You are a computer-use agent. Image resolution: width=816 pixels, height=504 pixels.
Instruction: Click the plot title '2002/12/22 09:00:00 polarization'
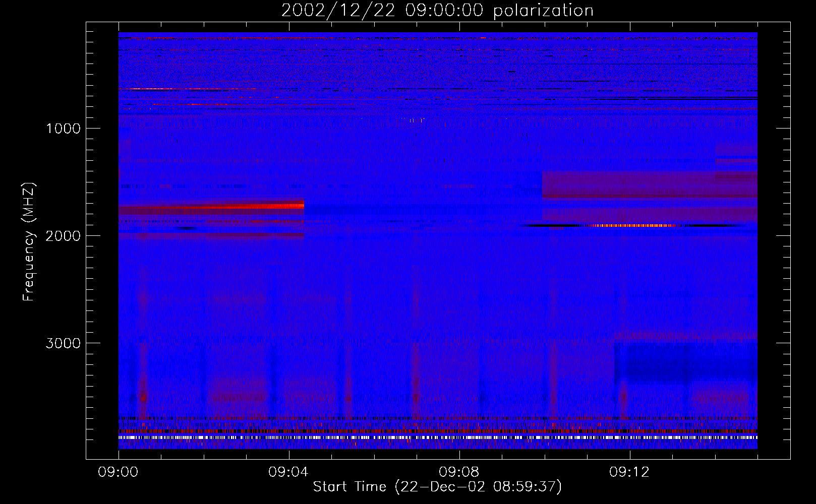pyautogui.click(x=437, y=10)
